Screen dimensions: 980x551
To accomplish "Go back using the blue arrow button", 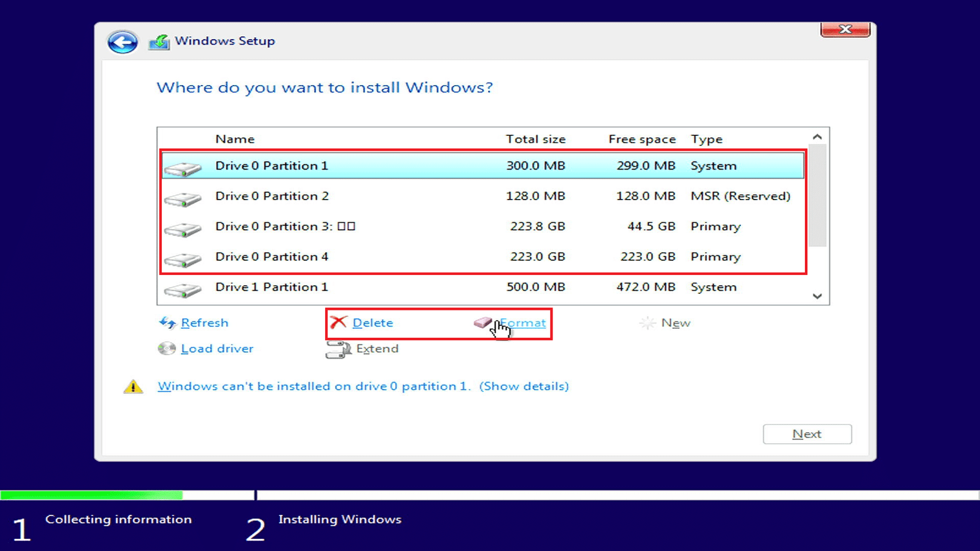I will [x=123, y=42].
